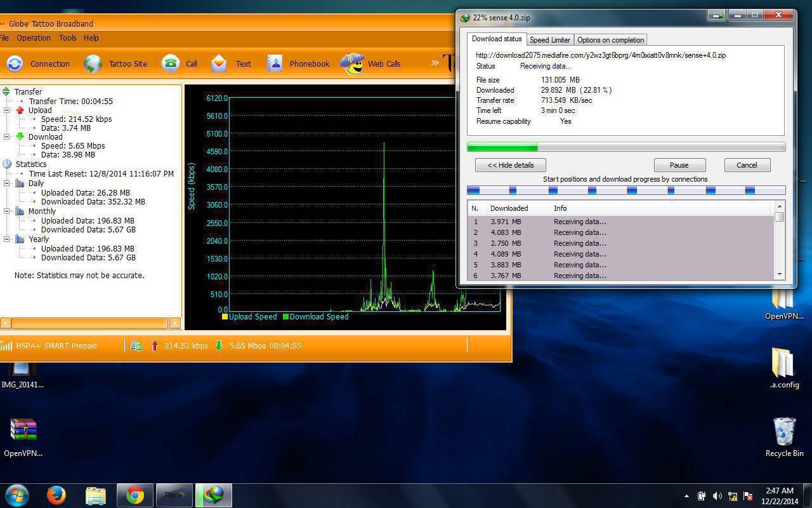Select the Download status tab
The image size is (812, 508).
(x=497, y=39)
